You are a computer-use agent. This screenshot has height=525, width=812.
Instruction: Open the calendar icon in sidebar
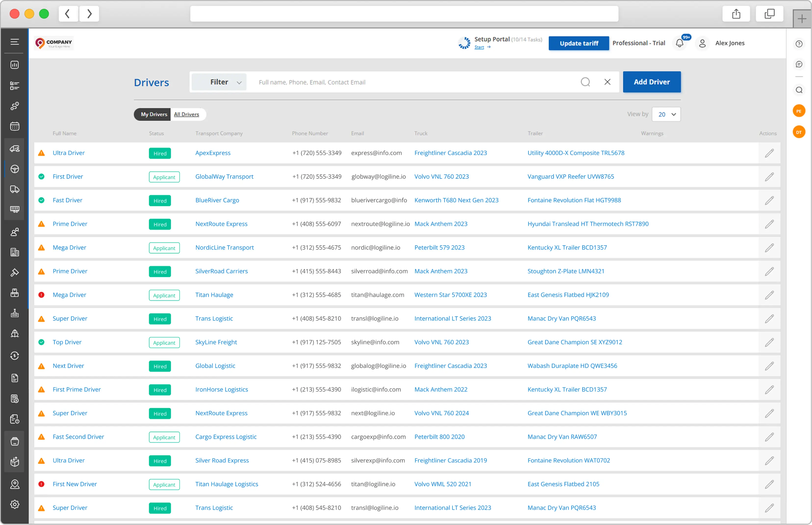14,127
